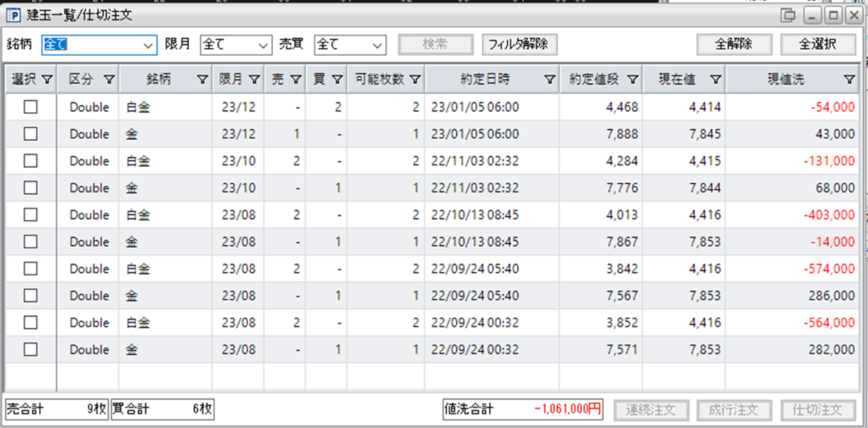Open filter funnel on 可能枚数 column

click(x=415, y=81)
